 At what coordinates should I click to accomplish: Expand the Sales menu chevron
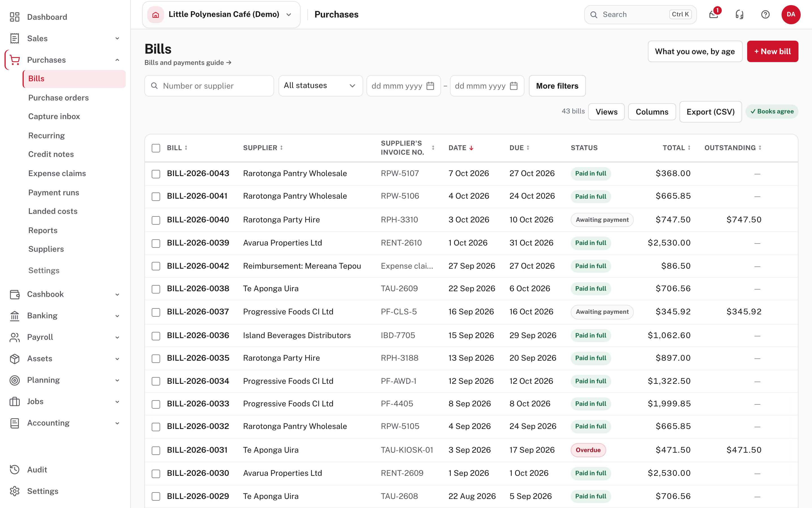(117, 38)
